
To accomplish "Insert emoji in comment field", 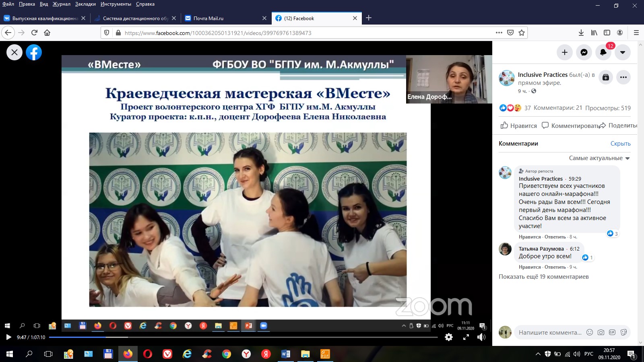I will 590,332.
